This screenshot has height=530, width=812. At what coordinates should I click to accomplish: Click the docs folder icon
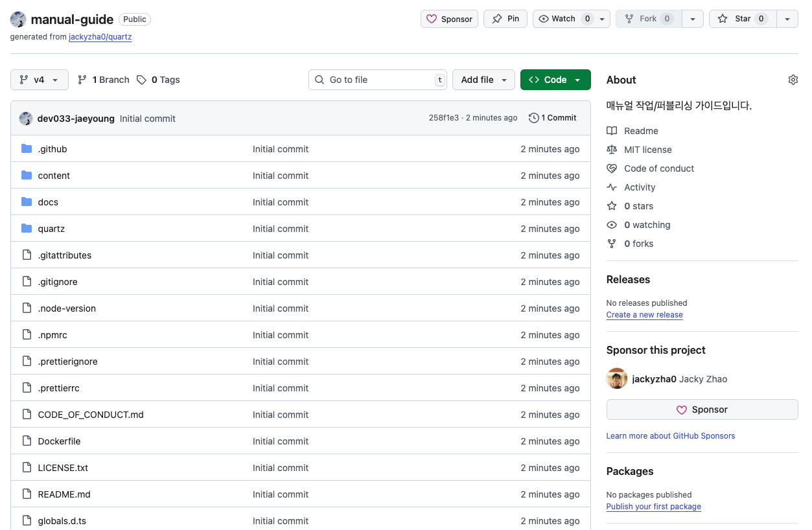coord(27,202)
